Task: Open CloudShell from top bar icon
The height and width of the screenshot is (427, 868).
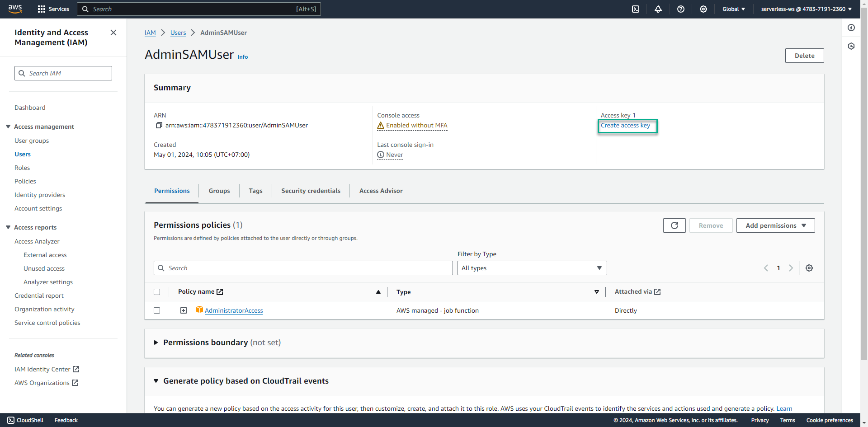Action: pos(636,9)
